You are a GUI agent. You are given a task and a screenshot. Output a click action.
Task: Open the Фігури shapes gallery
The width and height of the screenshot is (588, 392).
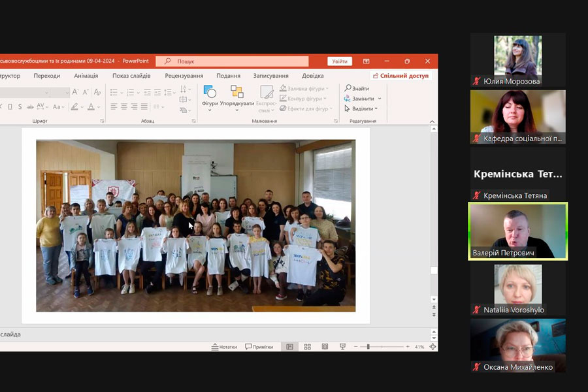point(210,95)
